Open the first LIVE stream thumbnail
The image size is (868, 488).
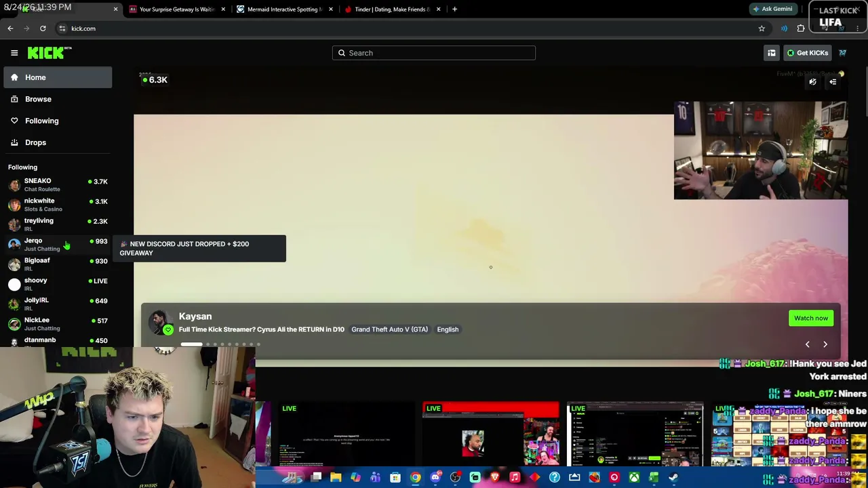(x=347, y=434)
